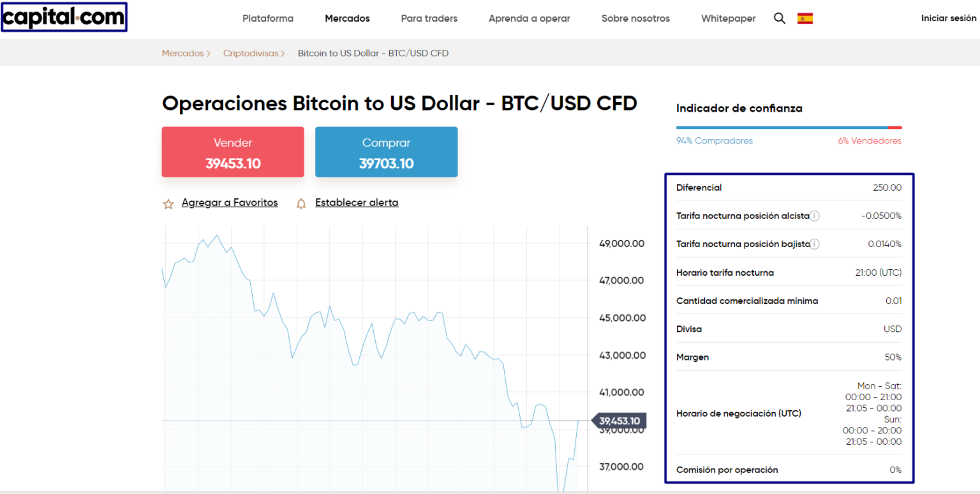
Task: Click the 37,000.00 axis label
Action: point(621,467)
